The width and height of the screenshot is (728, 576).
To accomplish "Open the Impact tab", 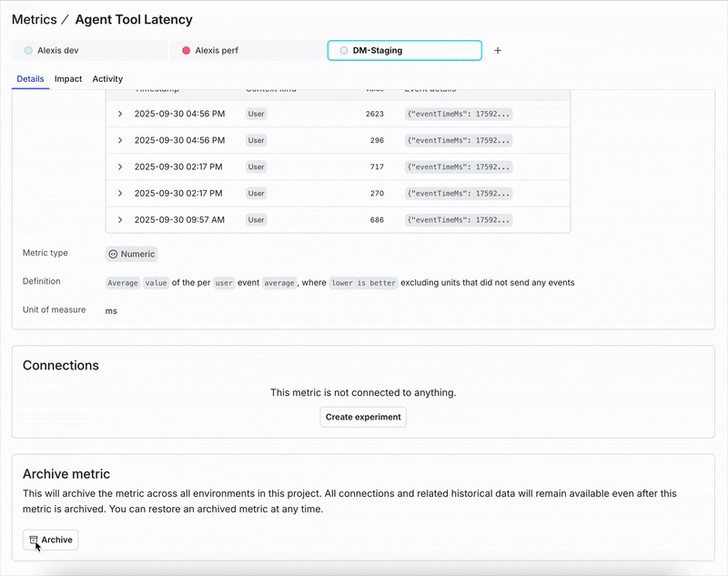I will coord(68,79).
